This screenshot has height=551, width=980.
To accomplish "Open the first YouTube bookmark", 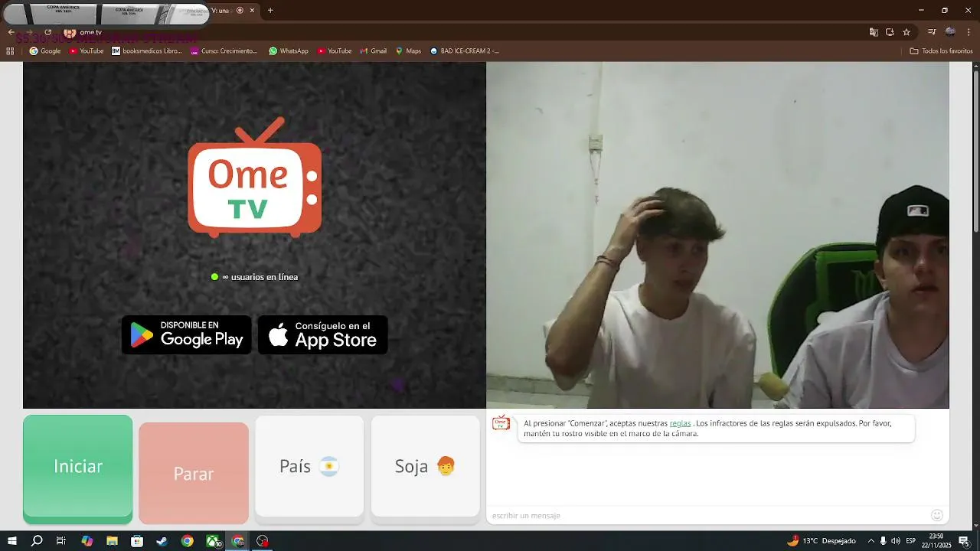I will coord(87,51).
